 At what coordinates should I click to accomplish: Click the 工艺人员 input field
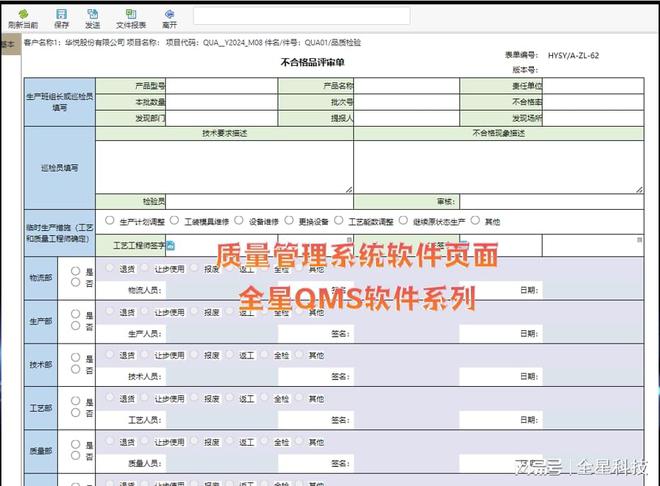pos(222,420)
